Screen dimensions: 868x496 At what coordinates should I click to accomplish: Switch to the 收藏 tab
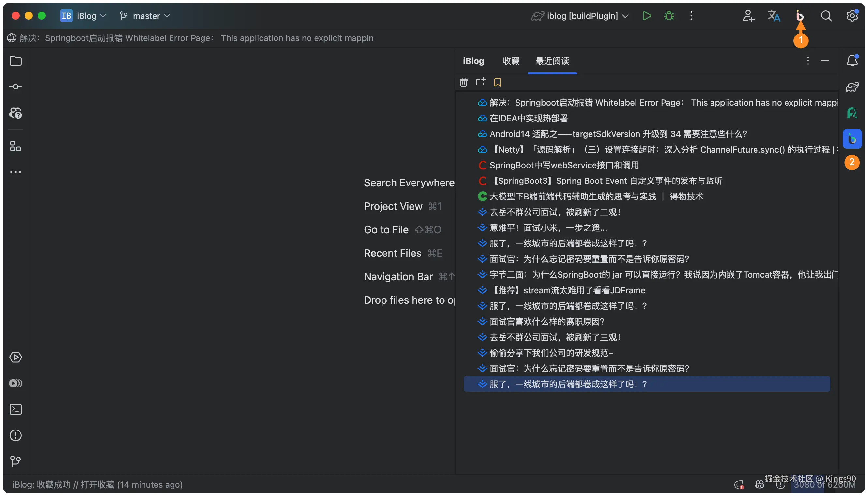[x=511, y=61]
